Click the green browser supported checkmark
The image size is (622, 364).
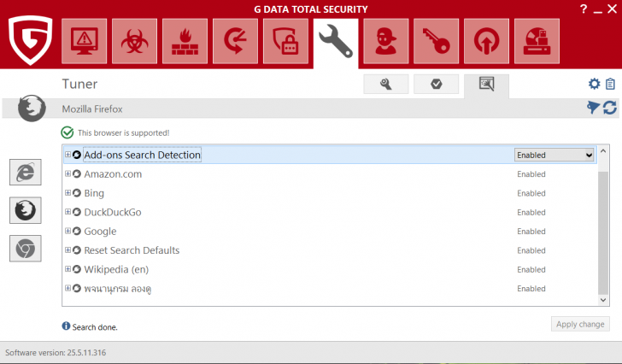click(67, 132)
